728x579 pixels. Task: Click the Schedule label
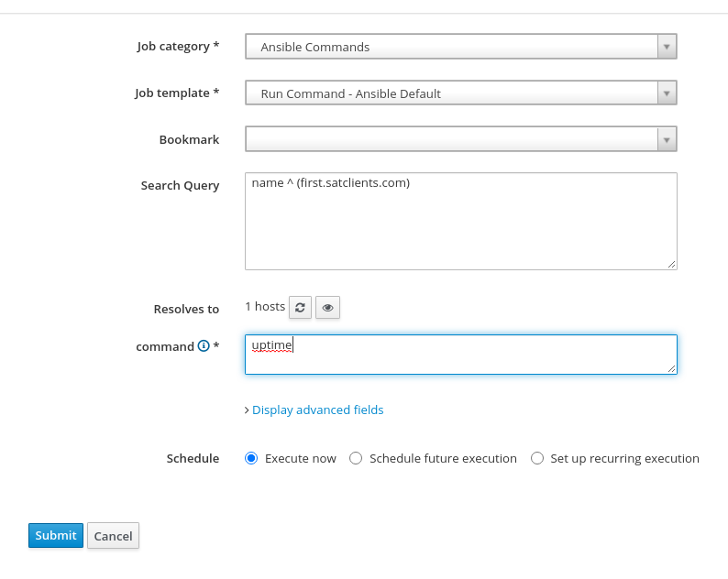point(193,458)
